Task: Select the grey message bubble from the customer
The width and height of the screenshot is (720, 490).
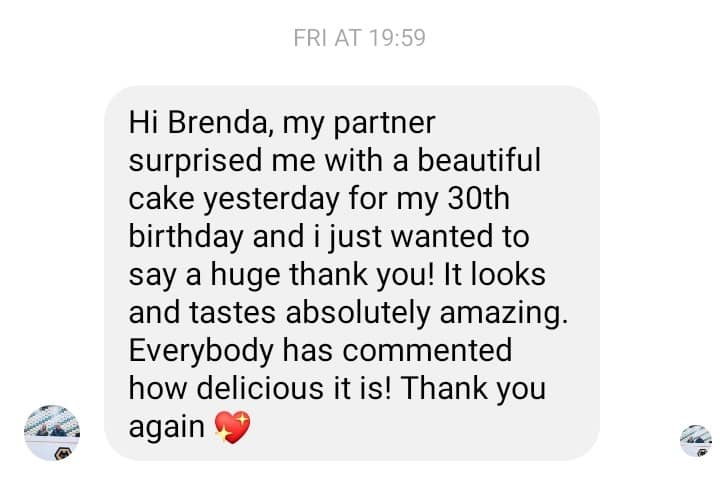Action: [x=352, y=272]
